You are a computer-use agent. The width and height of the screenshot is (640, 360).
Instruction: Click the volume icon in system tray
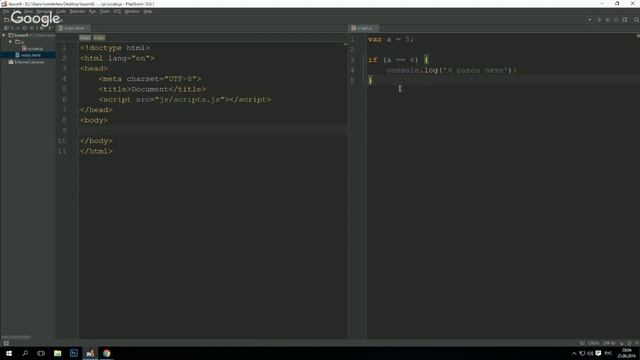click(590, 353)
